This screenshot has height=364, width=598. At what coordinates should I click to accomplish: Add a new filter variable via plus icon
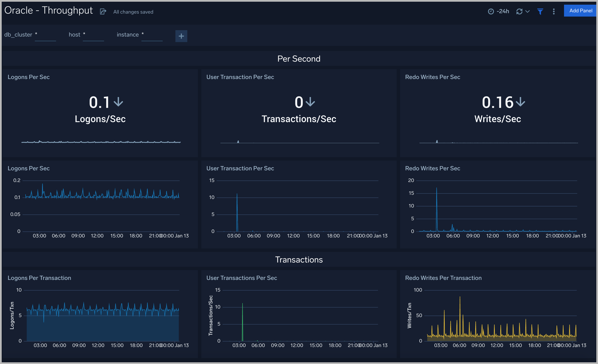[x=181, y=36]
